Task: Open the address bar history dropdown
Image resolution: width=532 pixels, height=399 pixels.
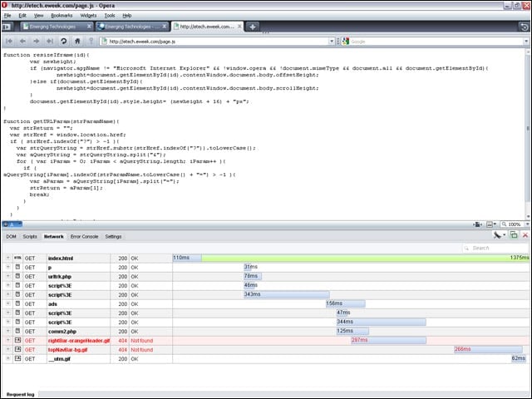Action: (x=332, y=42)
